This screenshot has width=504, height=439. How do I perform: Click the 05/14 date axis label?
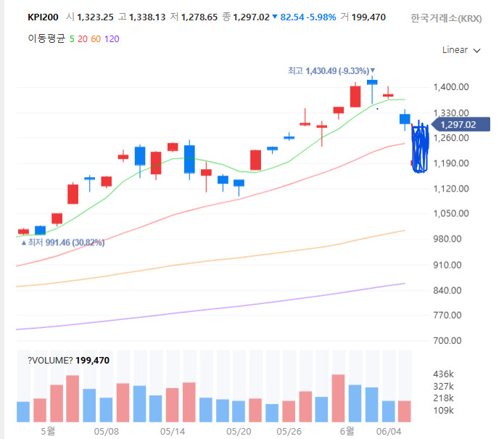click(173, 432)
